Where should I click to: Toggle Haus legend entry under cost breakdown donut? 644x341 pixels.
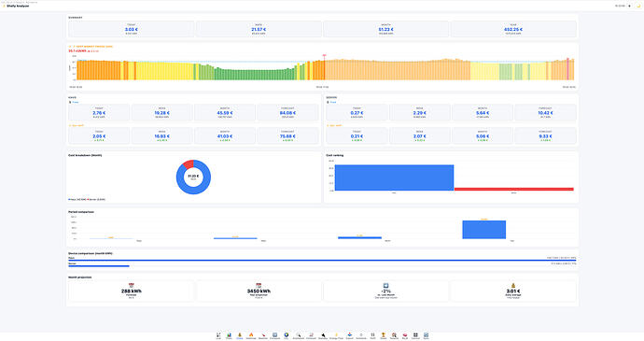pos(77,200)
